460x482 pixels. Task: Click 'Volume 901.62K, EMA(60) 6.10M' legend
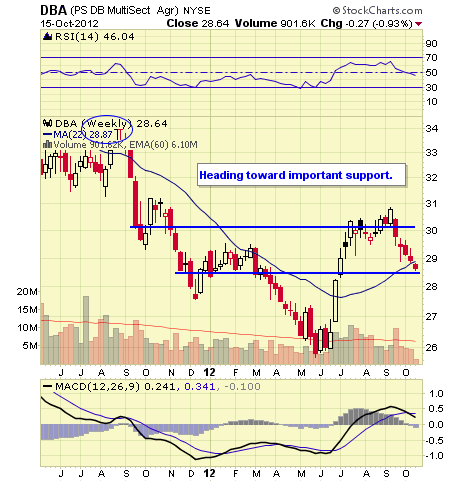(125, 145)
